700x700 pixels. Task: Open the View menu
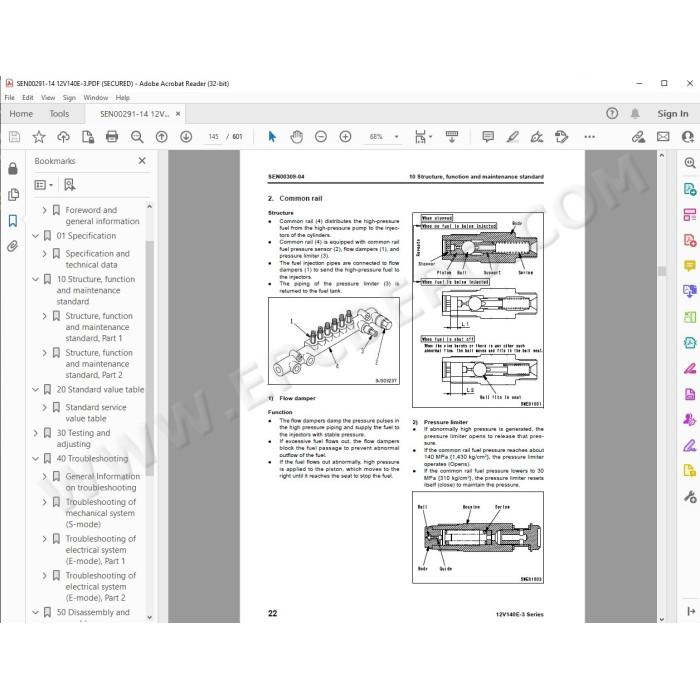(x=48, y=97)
